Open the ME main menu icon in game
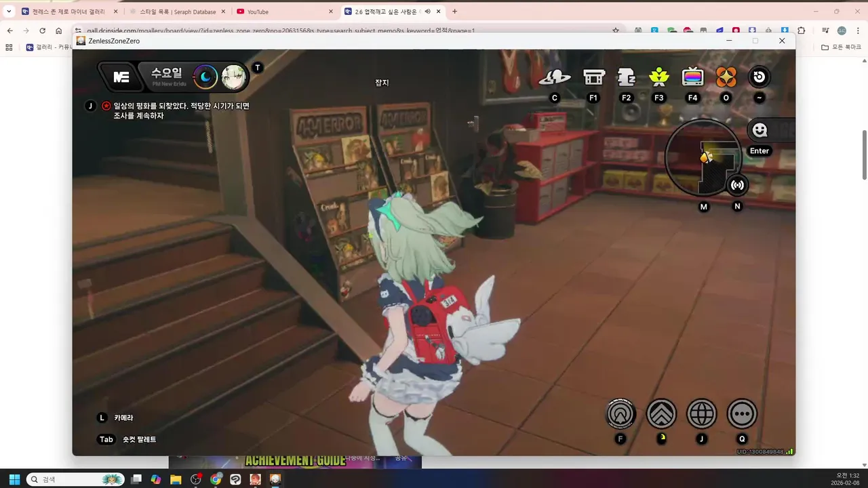868x488 pixels. point(121,77)
